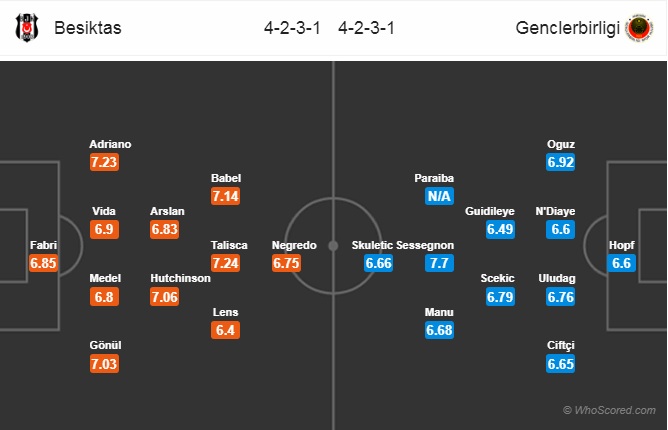The image size is (668, 430).
Task: Click Guidileye's 6.49 rating badge
Action: tap(500, 229)
